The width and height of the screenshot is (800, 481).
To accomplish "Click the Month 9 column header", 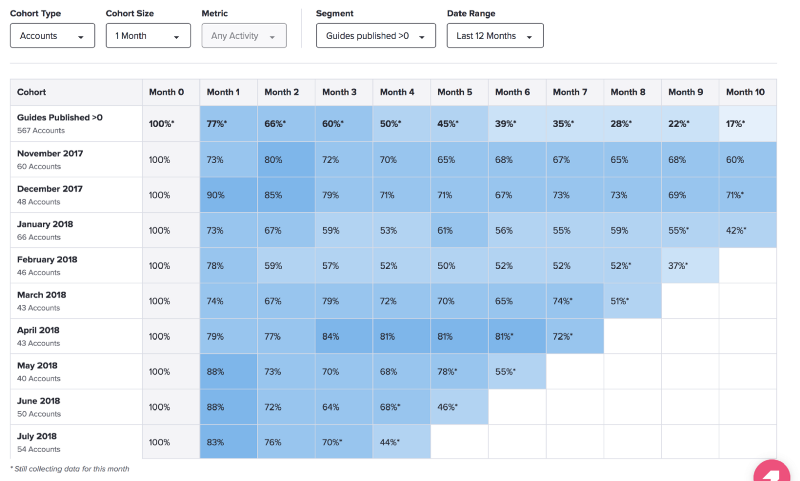I will click(x=690, y=92).
